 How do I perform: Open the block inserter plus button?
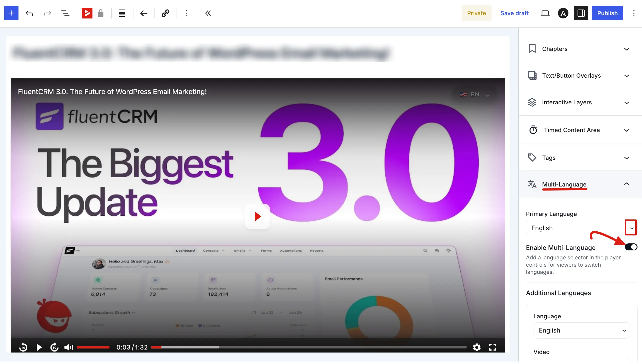pos(11,13)
